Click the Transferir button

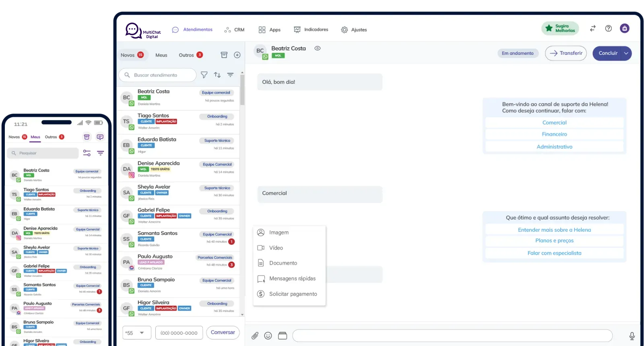(x=566, y=53)
